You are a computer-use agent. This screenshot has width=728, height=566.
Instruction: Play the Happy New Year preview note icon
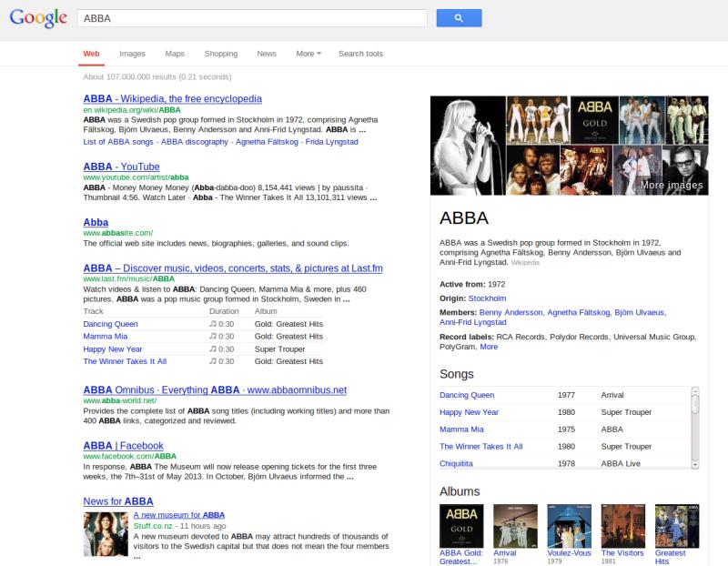click(213, 349)
